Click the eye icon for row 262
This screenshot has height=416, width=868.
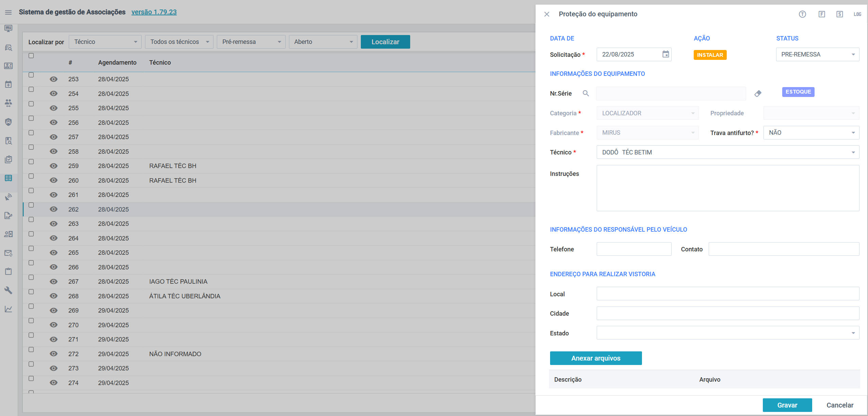pyautogui.click(x=53, y=209)
